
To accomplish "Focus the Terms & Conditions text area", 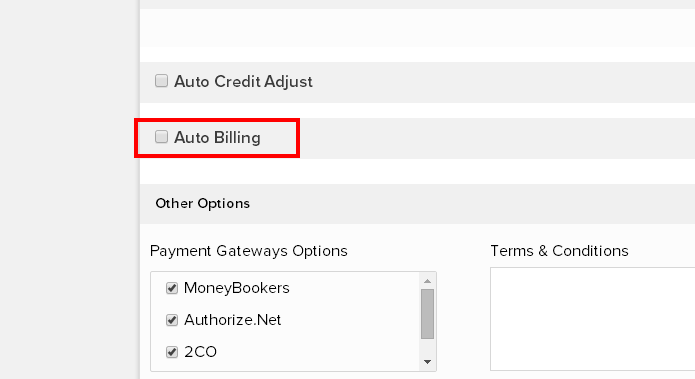I will point(593,319).
